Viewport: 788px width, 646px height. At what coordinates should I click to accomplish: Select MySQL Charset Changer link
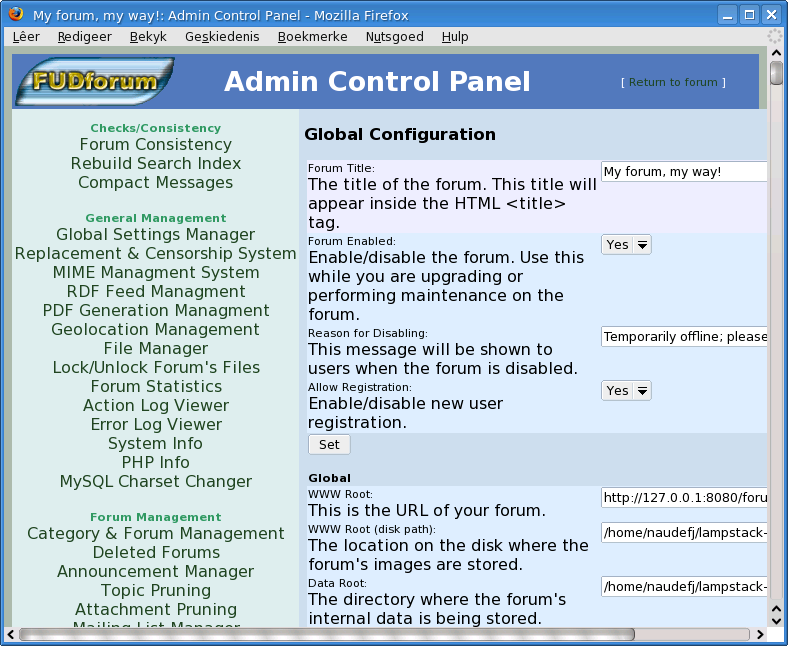[x=155, y=481]
